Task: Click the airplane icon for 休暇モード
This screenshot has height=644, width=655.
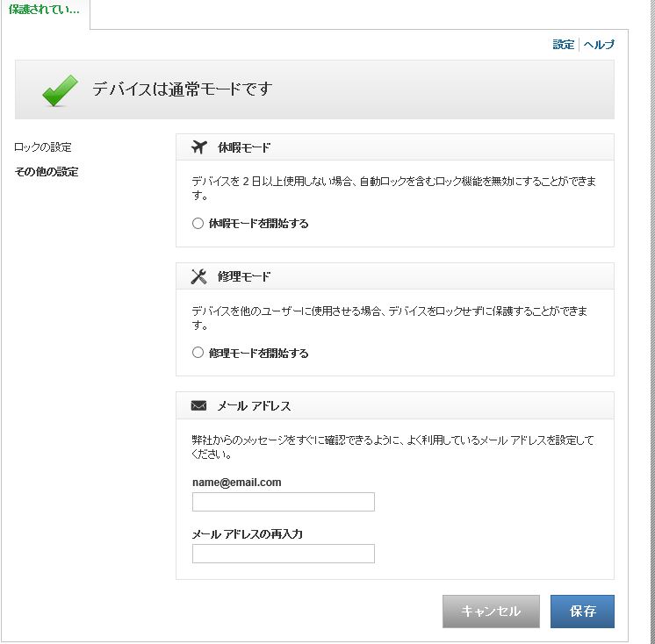Action: pos(198,147)
